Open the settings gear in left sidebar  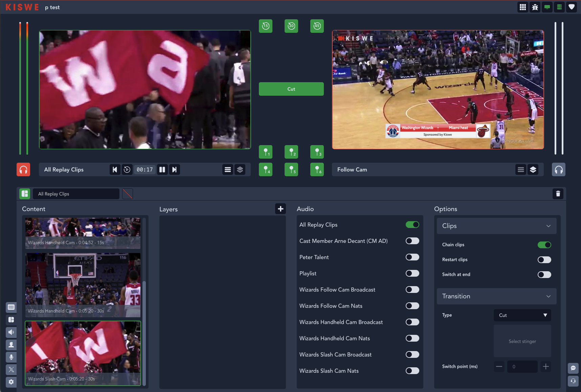click(11, 382)
